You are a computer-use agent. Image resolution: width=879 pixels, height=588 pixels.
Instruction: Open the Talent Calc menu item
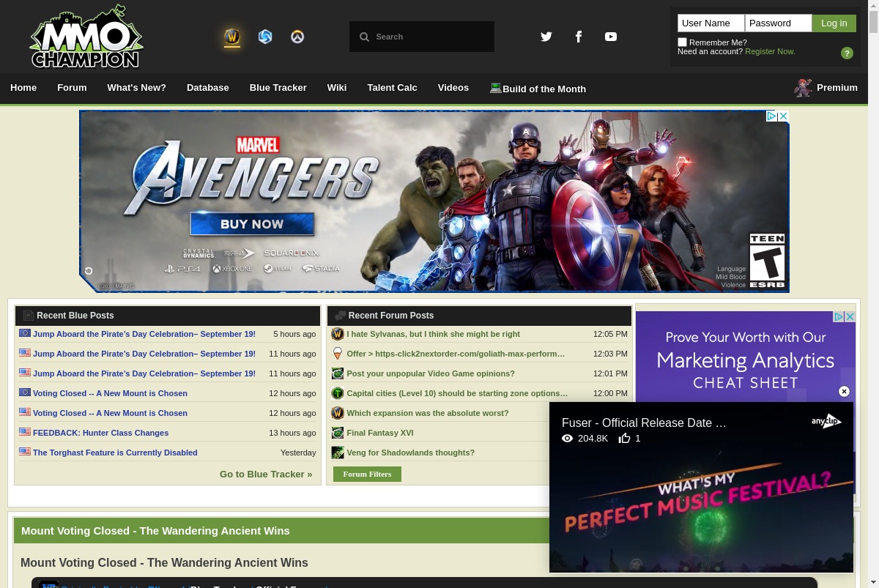(x=393, y=88)
